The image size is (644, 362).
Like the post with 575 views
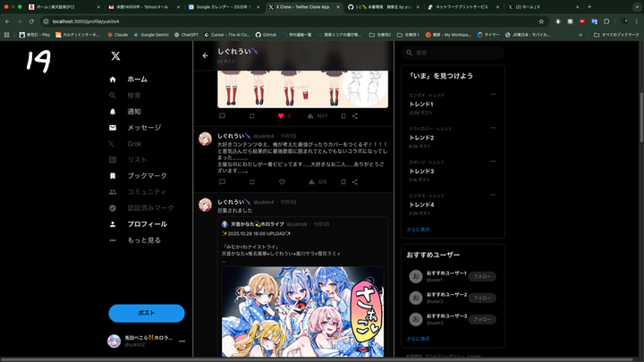[x=282, y=181]
